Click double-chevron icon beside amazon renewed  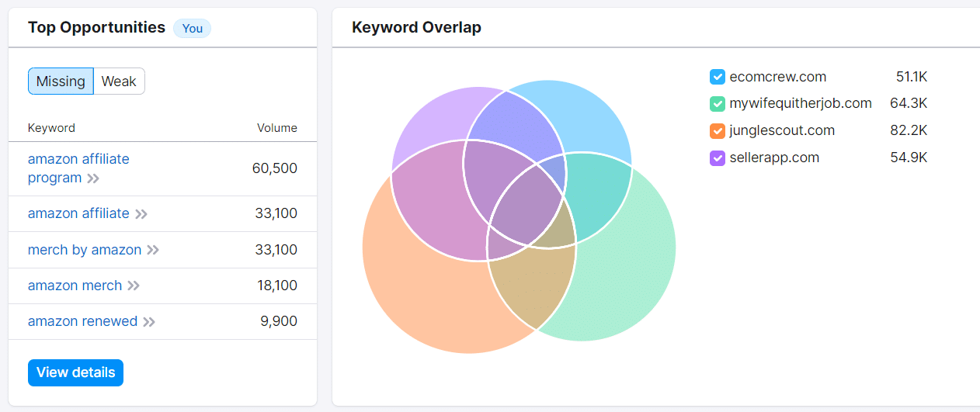(x=149, y=321)
